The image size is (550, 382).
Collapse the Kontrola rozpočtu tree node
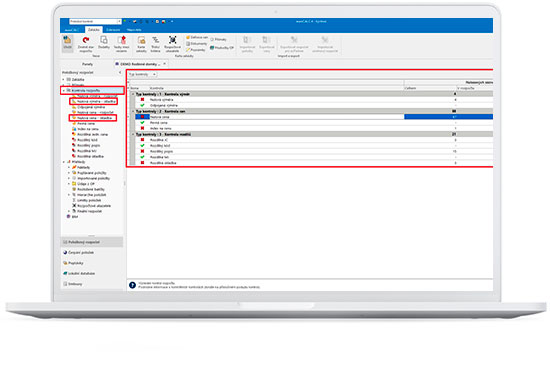tap(64, 91)
